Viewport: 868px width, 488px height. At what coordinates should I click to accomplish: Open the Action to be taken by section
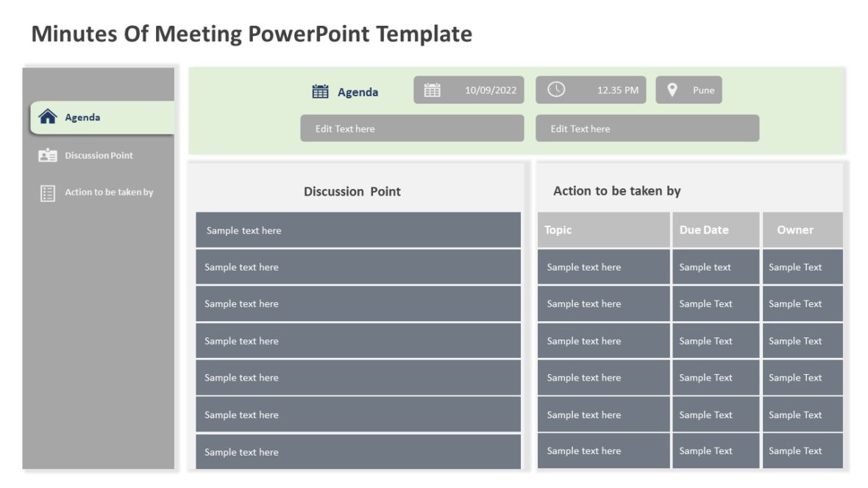coord(109,192)
